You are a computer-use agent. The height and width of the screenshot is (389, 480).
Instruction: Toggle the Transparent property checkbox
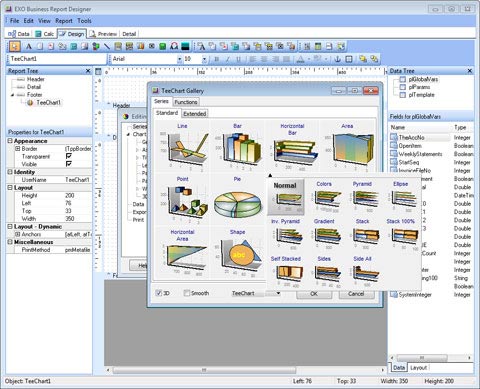pyautogui.click(x=69, y=156)
